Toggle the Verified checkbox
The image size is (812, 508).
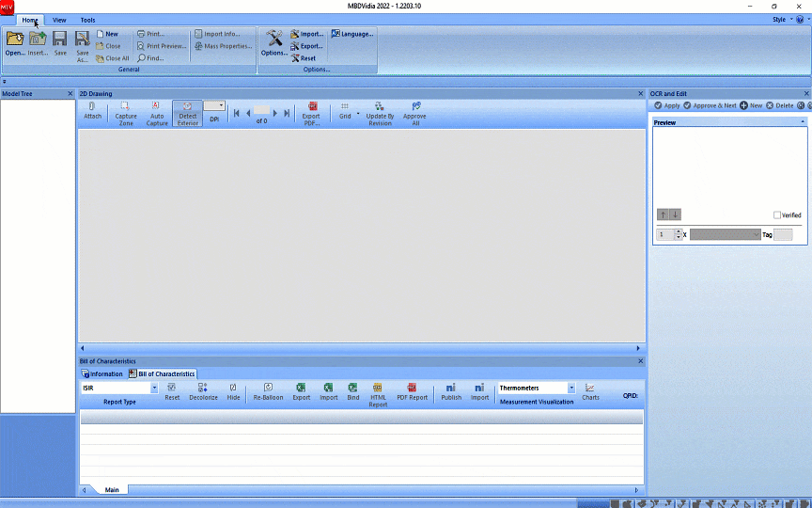(x=777, y=215)
